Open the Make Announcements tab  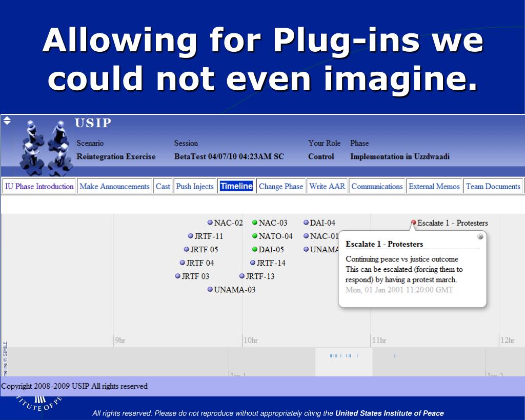click(114, 186)
